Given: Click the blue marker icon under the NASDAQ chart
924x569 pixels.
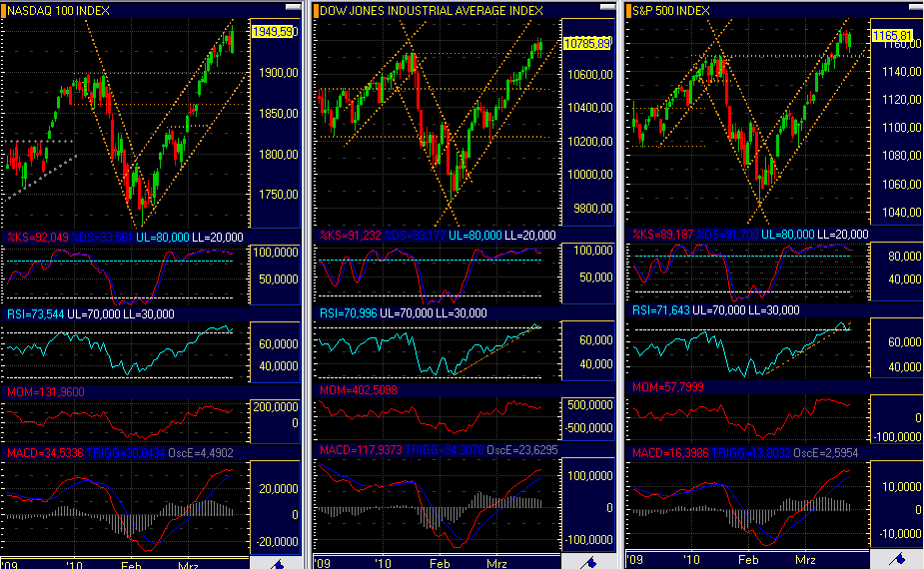Looking at the screenshot, I should [277, 565].
